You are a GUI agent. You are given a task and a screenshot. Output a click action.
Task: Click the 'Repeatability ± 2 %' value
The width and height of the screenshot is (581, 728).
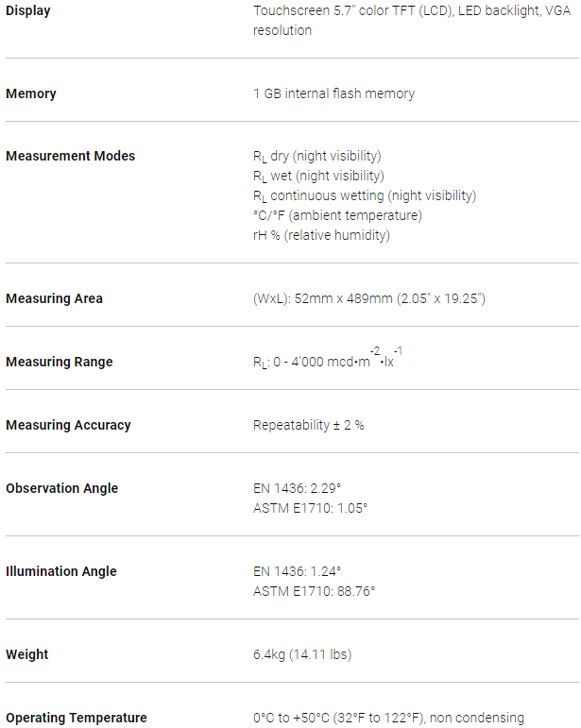click(x=308, y=425)
